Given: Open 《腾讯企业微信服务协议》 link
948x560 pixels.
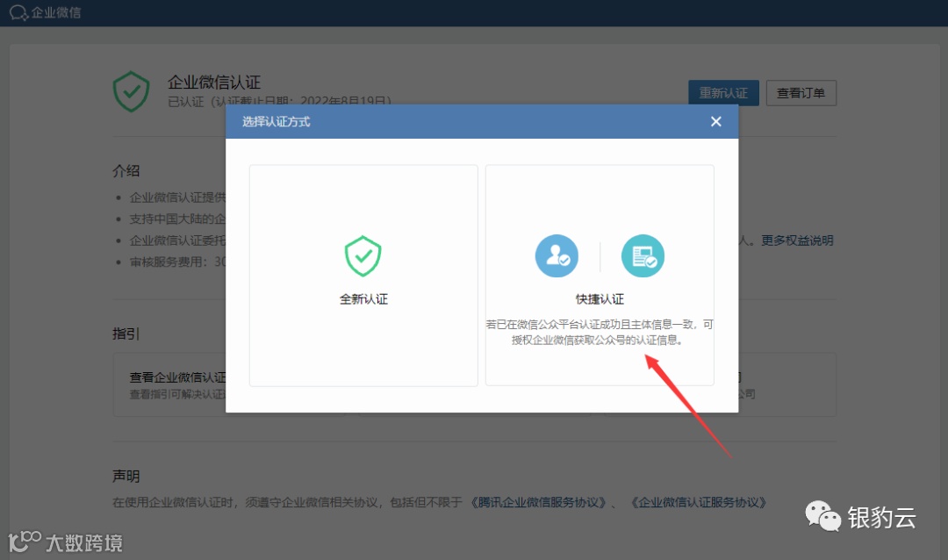Looking at the screenshot, I should tap(539, 503).
